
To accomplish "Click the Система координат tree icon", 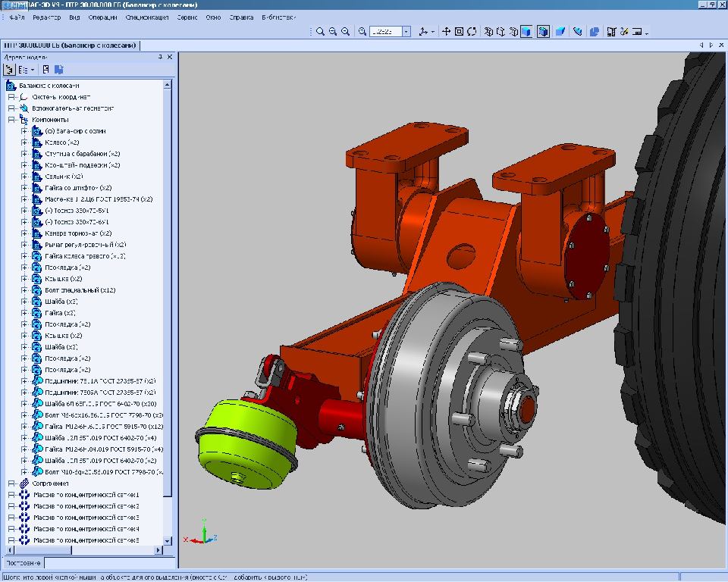I will click(x=24, y=97).
